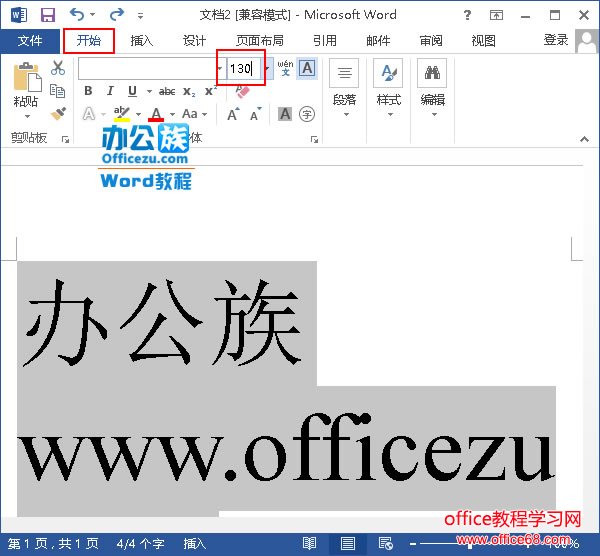Toggle Bold formatting
The image size is (600, 556).
pyautogui.click(x=88, y=91)
